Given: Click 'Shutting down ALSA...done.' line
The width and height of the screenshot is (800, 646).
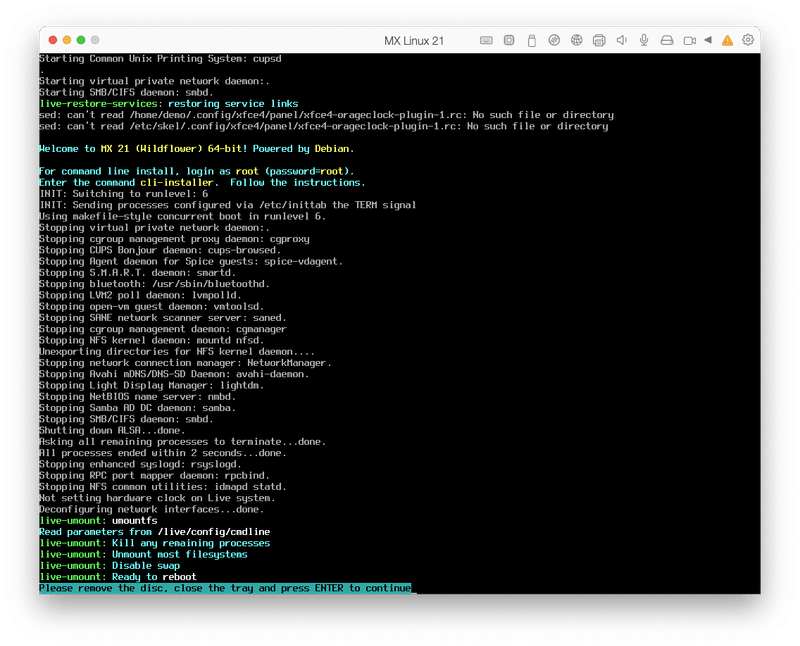Looking at the screenshot, I should [x=112, y=431].
